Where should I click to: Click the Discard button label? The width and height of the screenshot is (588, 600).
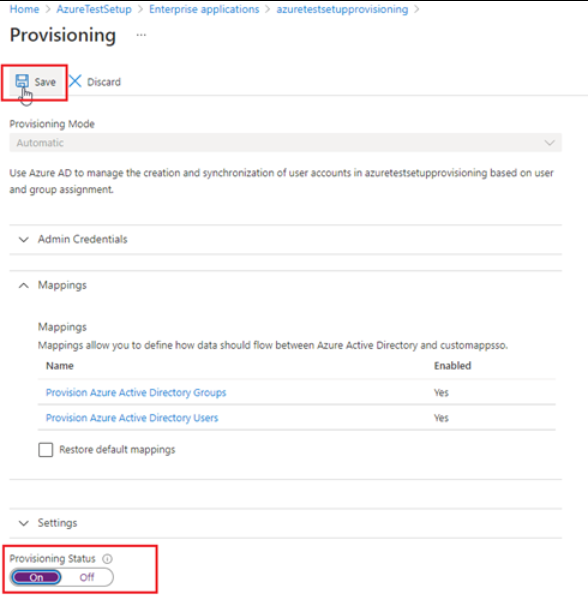click(x=104, y=82)
